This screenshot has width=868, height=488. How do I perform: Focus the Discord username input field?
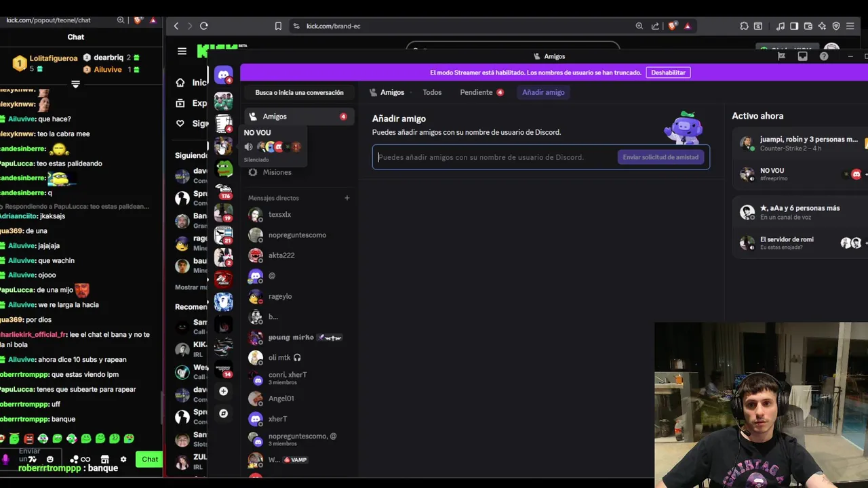click(495, 157)
